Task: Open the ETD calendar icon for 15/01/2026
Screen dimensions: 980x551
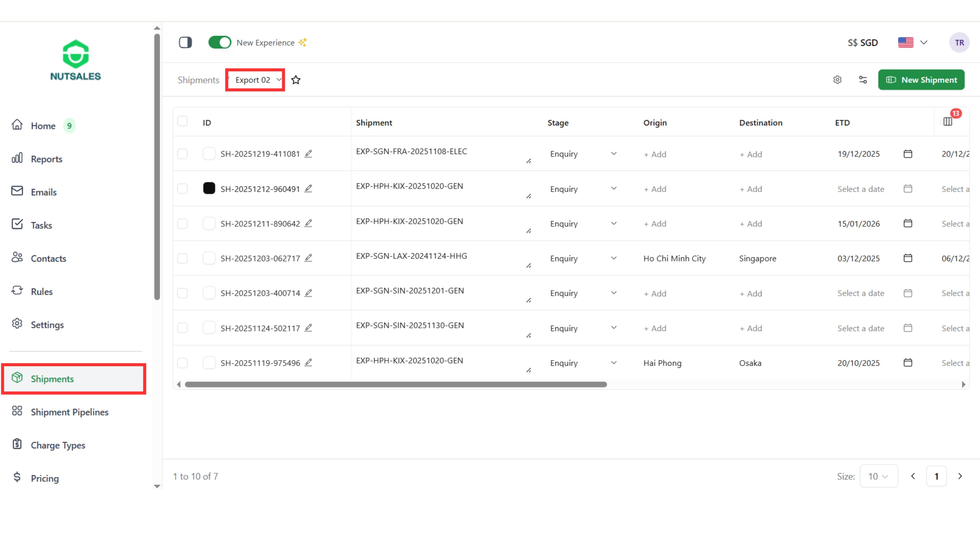Action: click(908, 224)
